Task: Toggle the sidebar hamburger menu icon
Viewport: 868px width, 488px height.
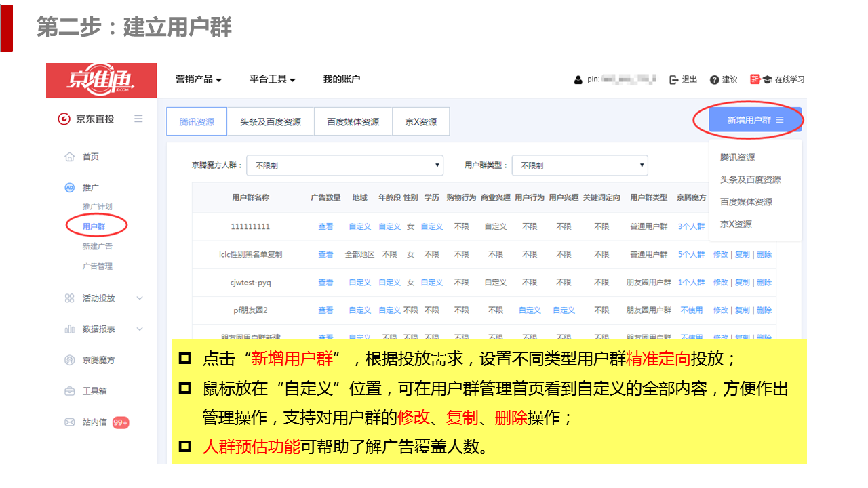Action: pos(138,119)
